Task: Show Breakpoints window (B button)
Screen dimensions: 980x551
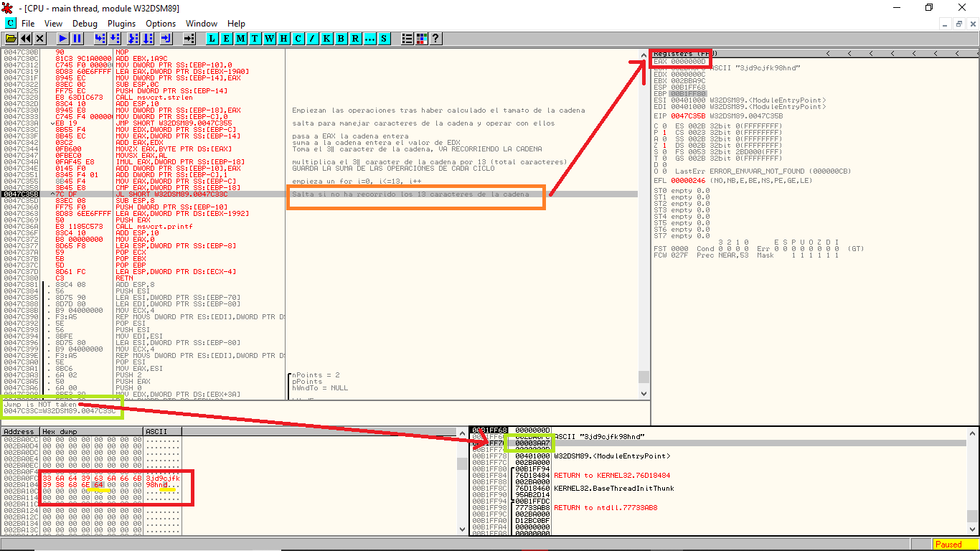Action: pyautogui.click(x=341, y=38)
